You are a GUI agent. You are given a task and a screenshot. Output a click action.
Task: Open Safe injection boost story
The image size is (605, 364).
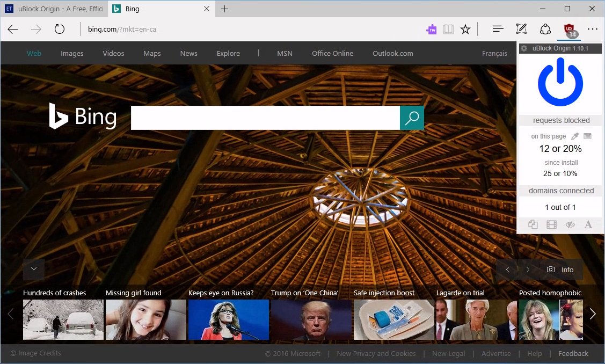click(x=393, y=319)
